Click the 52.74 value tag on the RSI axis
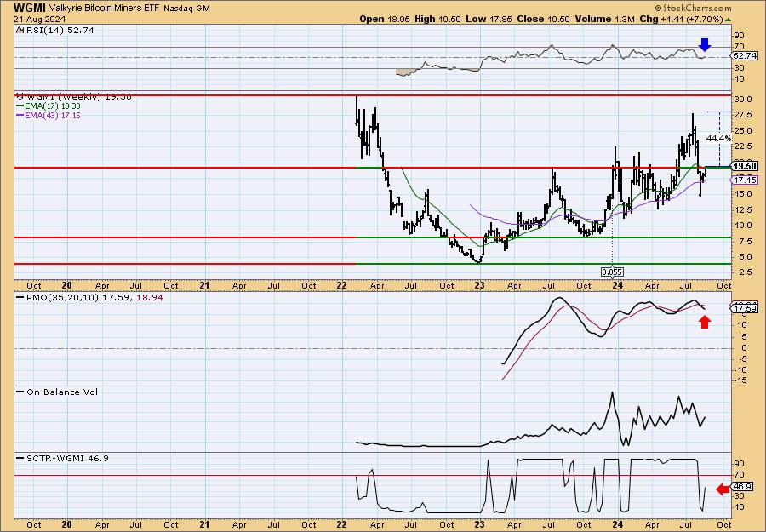766x532 pixels. click(745, 56)
